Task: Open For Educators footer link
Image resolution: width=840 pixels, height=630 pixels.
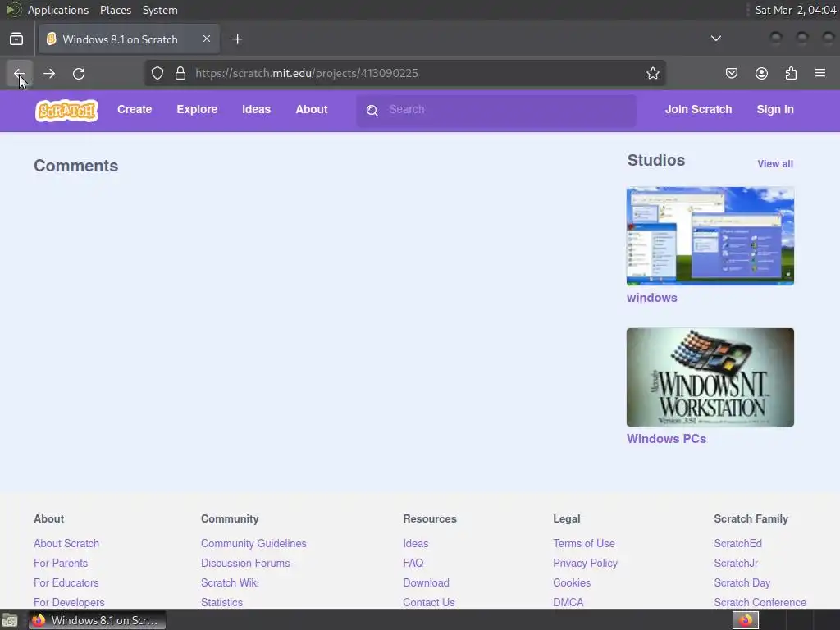Action: 66,583
